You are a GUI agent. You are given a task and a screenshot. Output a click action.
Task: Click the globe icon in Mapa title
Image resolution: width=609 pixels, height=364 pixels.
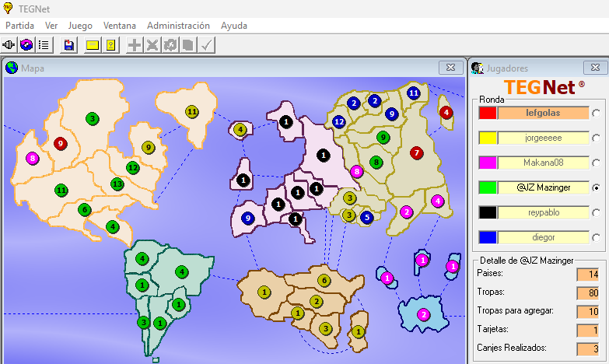(12, 68)
